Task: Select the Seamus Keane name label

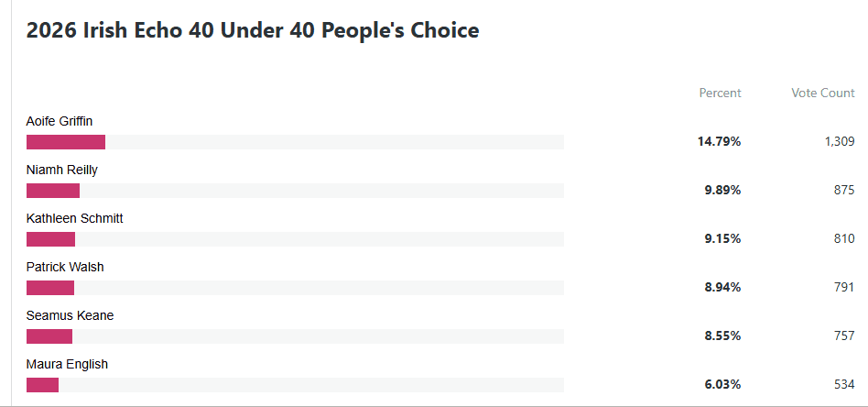Action: [71, 315]
